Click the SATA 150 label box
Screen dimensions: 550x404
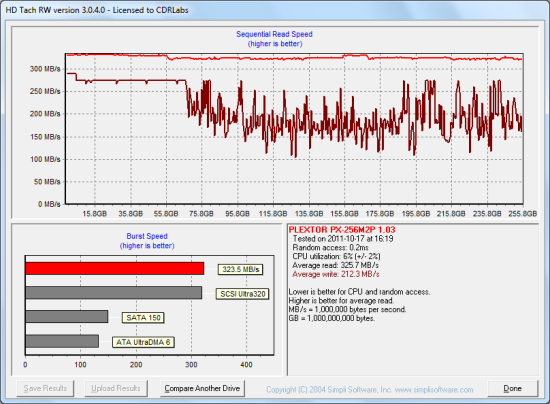tap(143, 318)
